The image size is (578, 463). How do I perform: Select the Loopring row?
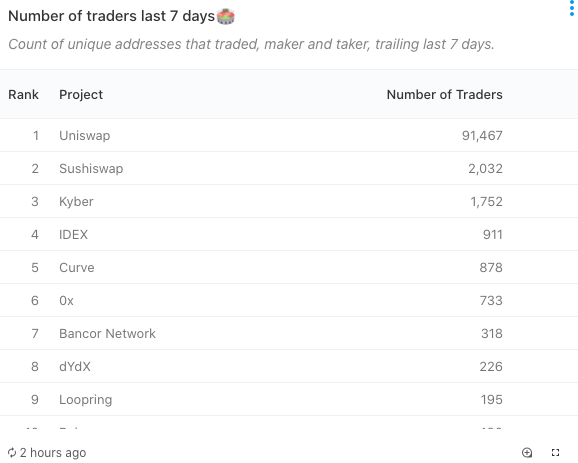pos(289,399)
